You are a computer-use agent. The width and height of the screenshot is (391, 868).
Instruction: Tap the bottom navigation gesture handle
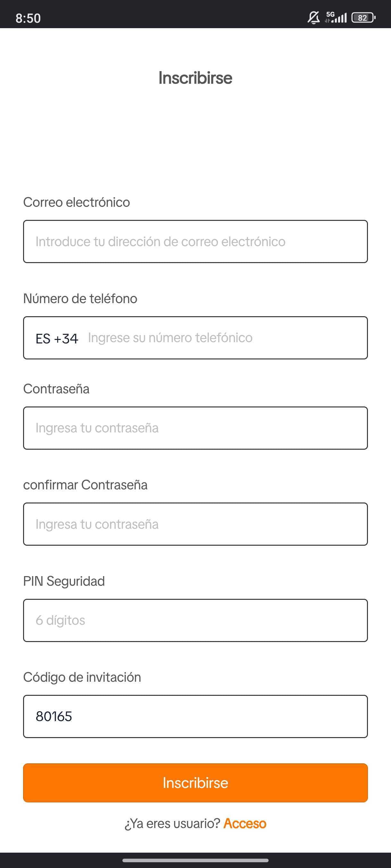(195, 860)
